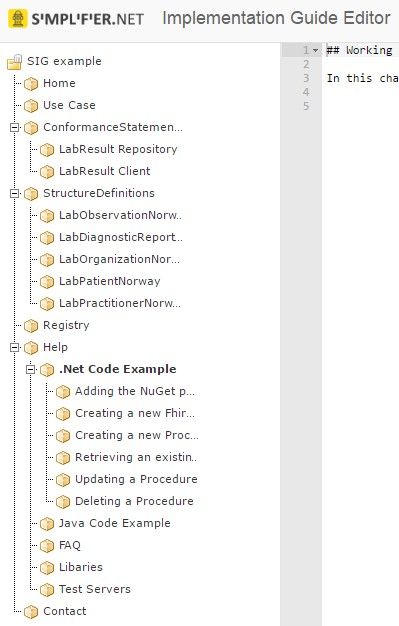399x626 pixels.
Task: Fold line 1 in the editor gutter
Action: pyautogui.click(x=316, y=51)
